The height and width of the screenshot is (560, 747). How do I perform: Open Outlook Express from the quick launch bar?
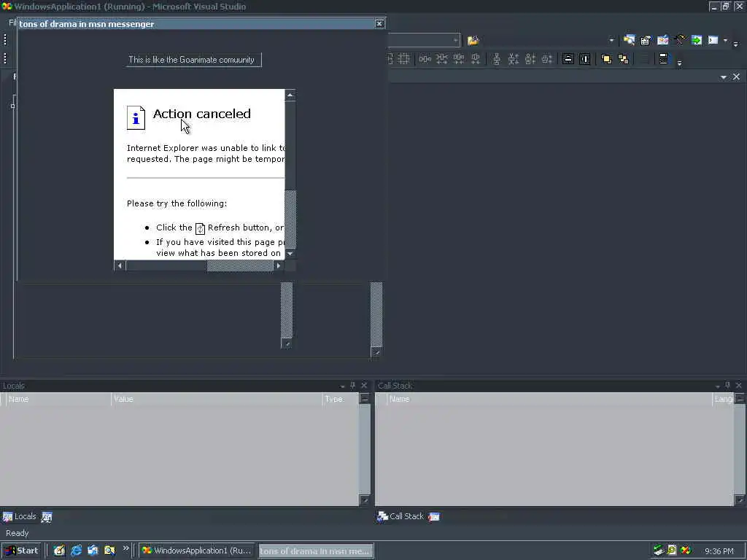coord(93,551)
